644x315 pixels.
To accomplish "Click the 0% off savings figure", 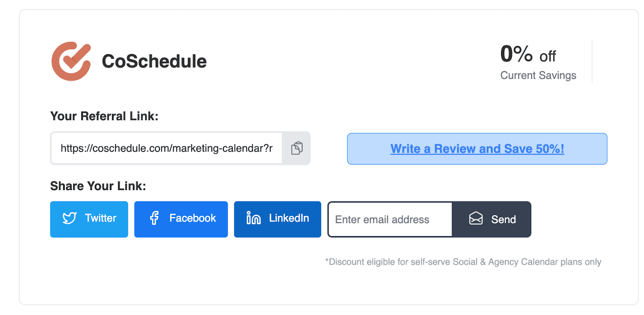I will [528, 54].
